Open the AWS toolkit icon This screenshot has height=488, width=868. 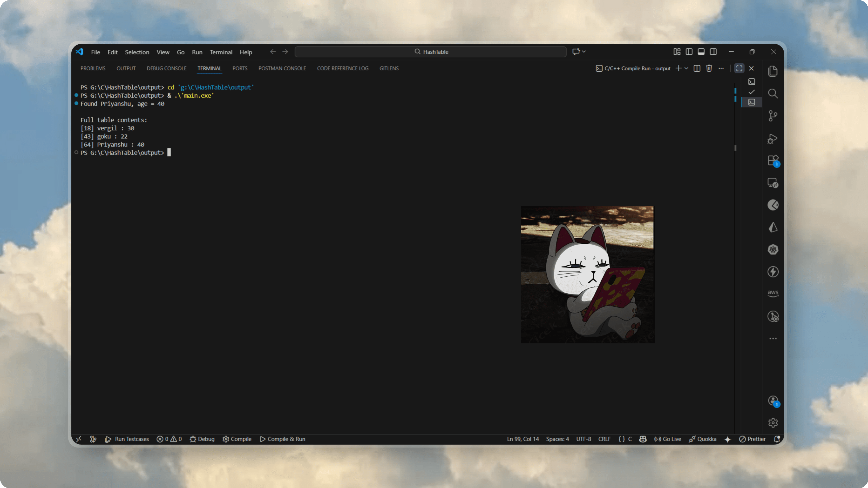pyautogui.click(x=773, y=293)
